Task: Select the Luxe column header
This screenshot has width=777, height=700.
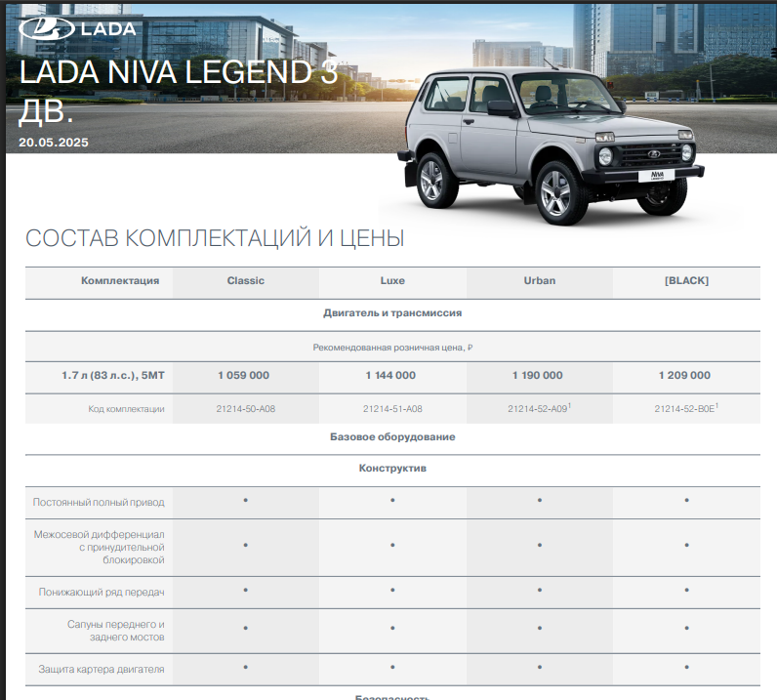Action: click(392, 281)
